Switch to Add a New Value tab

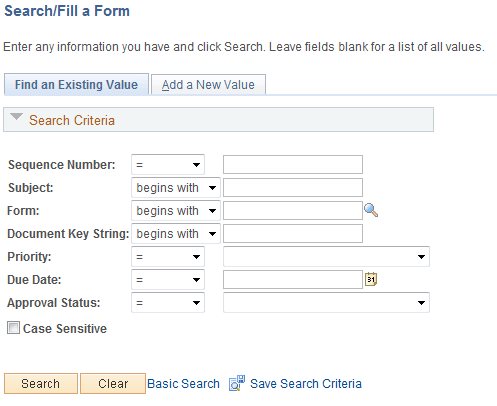[x=208, y=85]
